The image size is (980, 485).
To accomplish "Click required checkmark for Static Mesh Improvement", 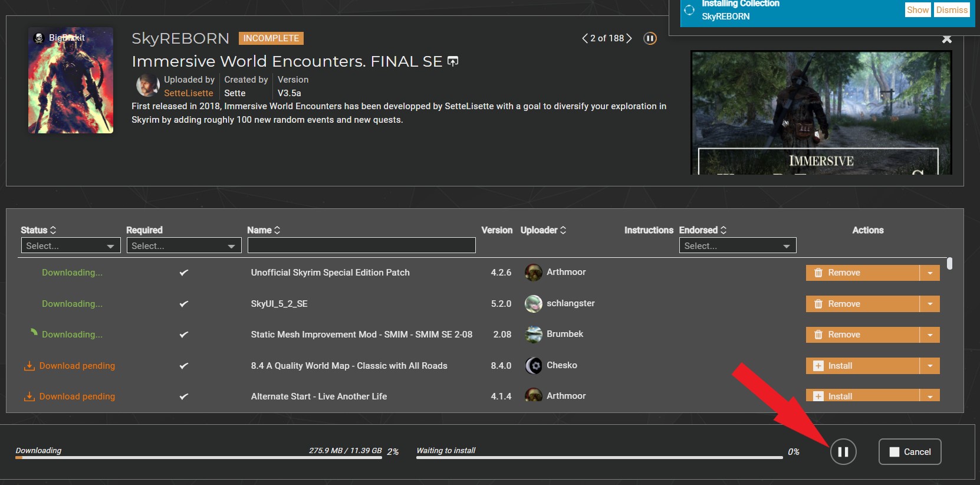I will 184,335.
